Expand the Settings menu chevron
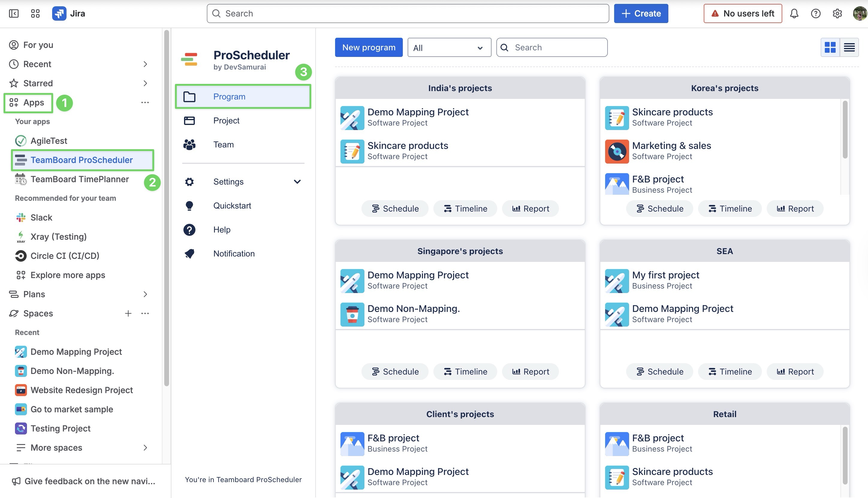This screenshot has width=868, height=498. [x=297, y=182]
